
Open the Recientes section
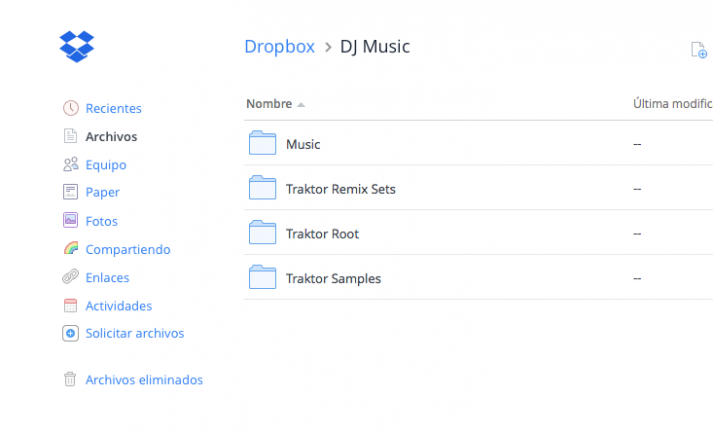pyautogui.click(x=113, y=108)
